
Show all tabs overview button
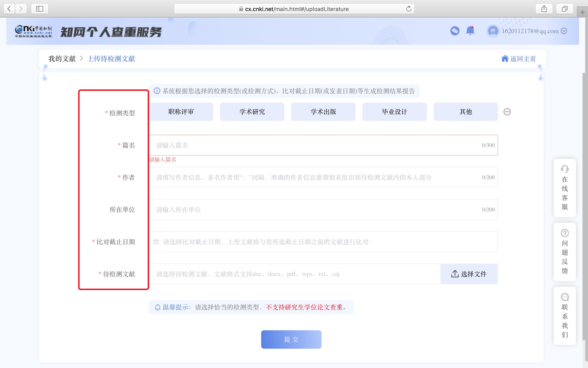pyautogui.click(x=565, y=9)
